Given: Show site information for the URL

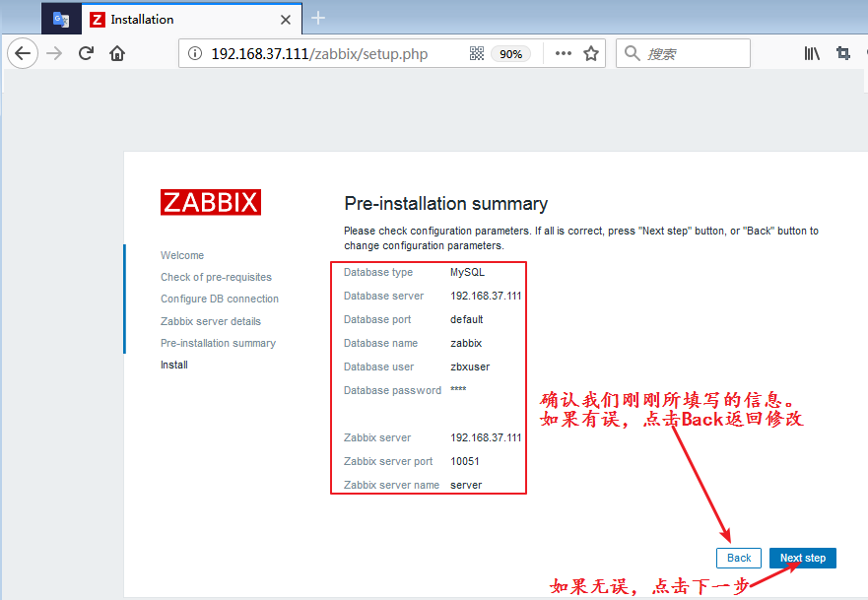Looking at the screenshot, I should [194, 54].
